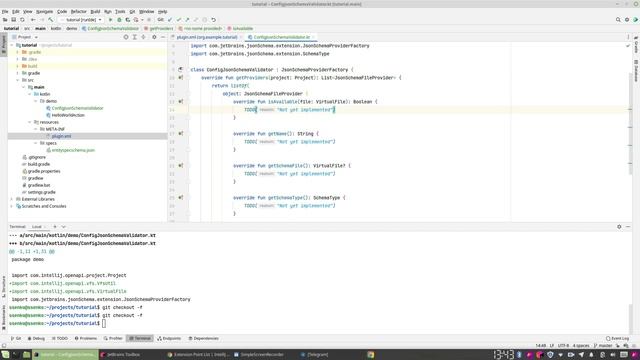Collapse the src folder node
The height and width of the screenshot is (360, 640).
[x=18, y=80]
